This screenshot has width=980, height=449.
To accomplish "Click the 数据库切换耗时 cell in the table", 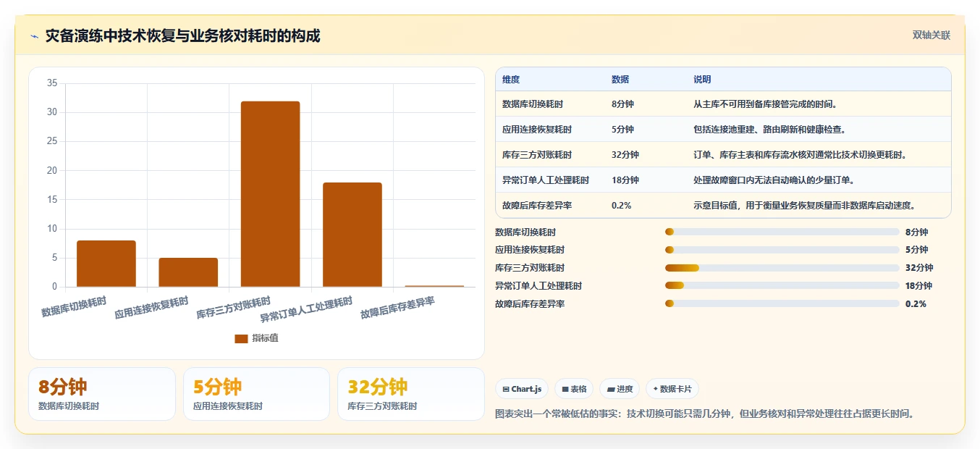I will (533, 104).
